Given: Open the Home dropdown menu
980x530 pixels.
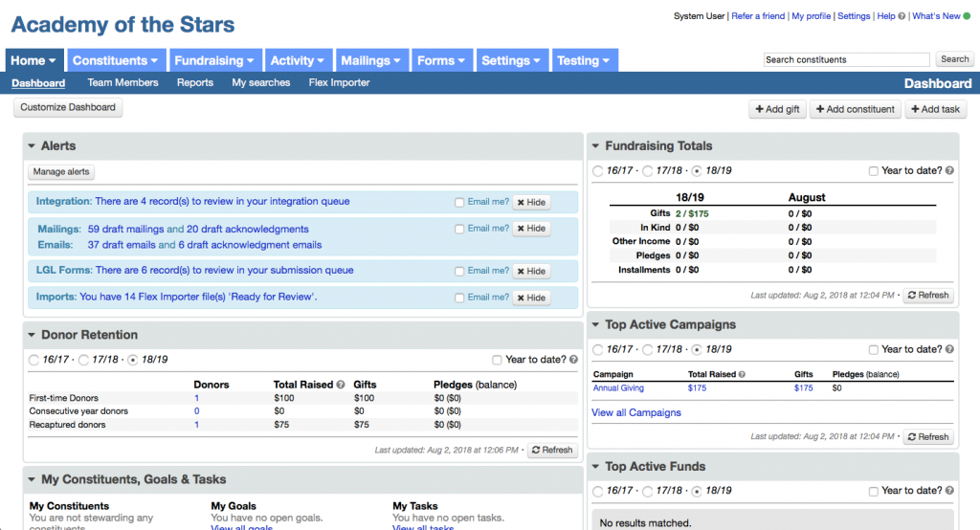Looking at the screenshot, I should (34, 60).
